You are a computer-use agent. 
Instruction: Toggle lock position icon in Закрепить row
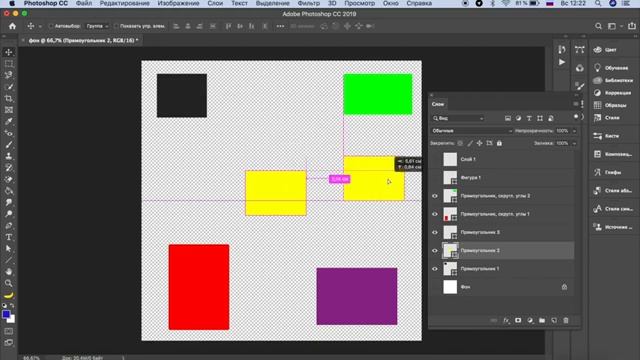click(480, 143)
